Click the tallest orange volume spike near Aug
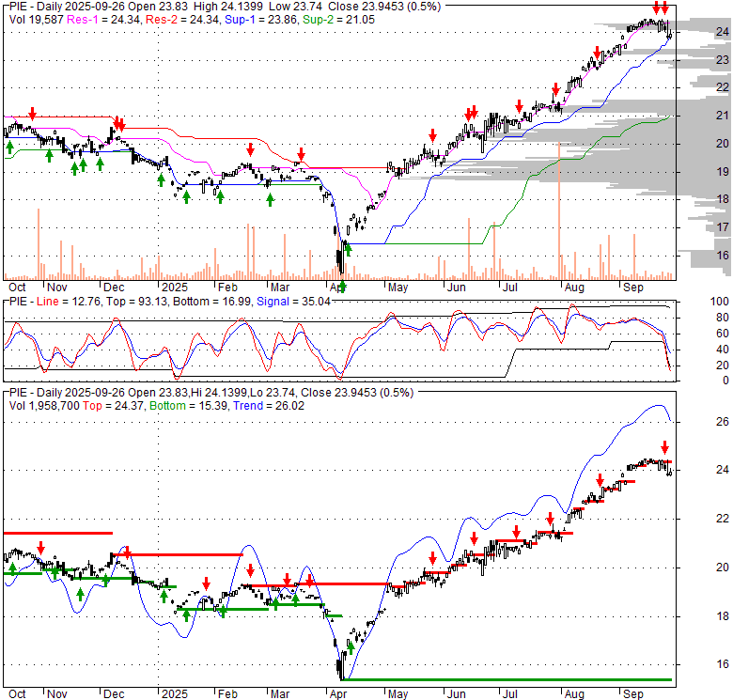 coord(559,210)
